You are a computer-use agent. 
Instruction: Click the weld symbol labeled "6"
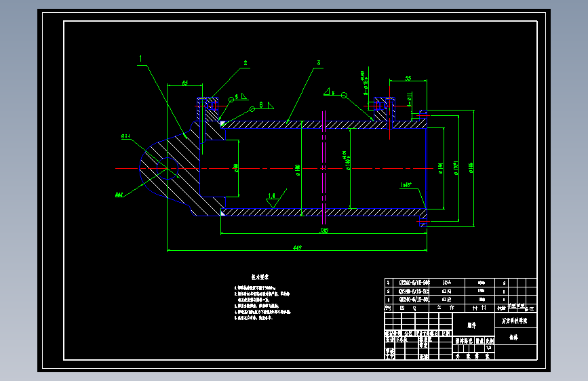[x=261, y=106]
